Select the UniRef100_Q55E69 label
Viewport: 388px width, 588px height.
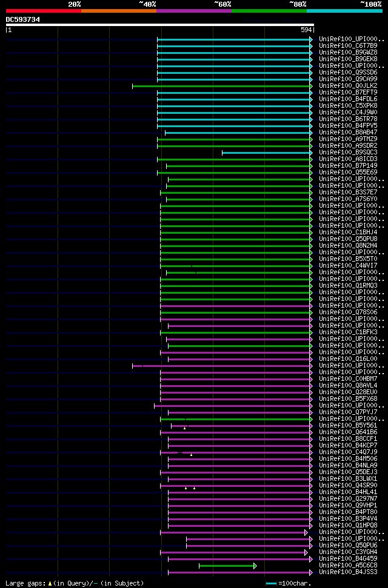[x=348, y=173]
